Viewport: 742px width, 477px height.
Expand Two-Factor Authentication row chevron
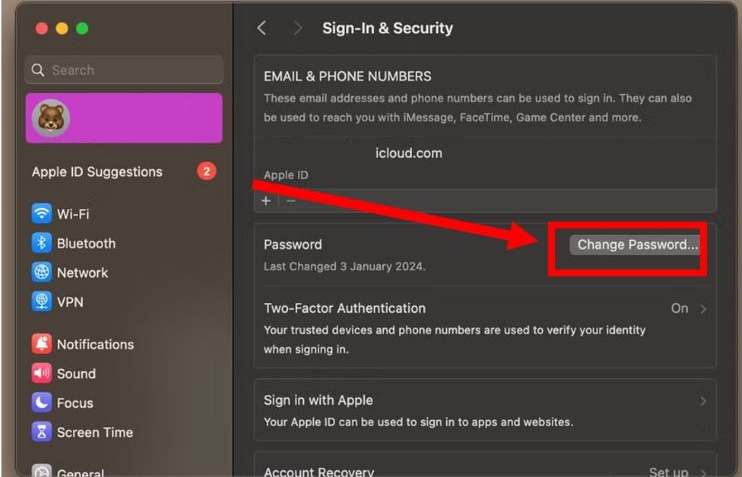coord(703,309)
